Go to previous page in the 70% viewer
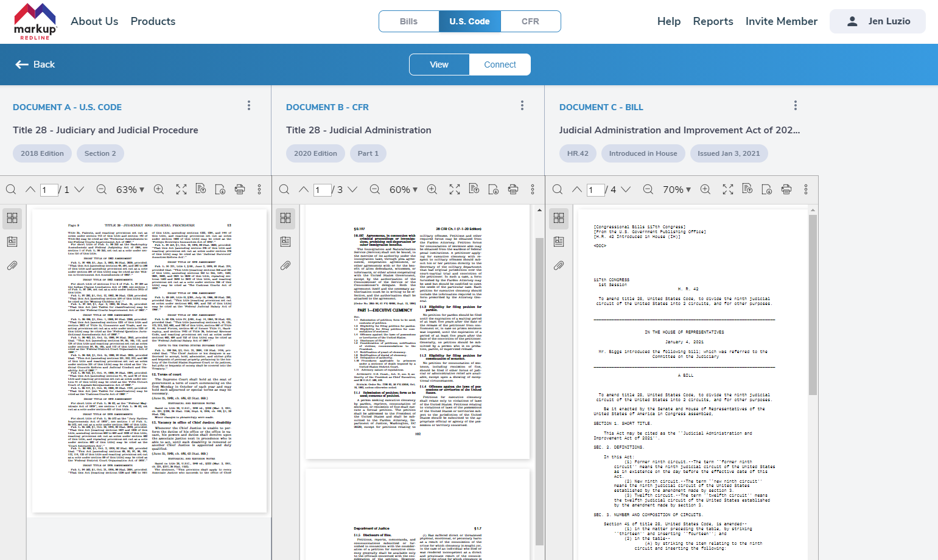The image size is (938, 560). point(576,189)
